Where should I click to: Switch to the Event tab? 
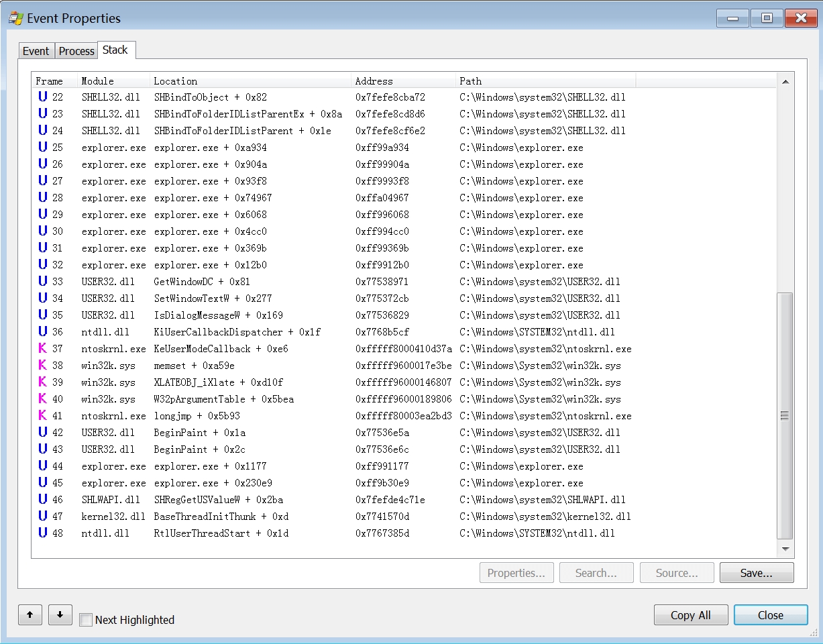pos(36,51)
